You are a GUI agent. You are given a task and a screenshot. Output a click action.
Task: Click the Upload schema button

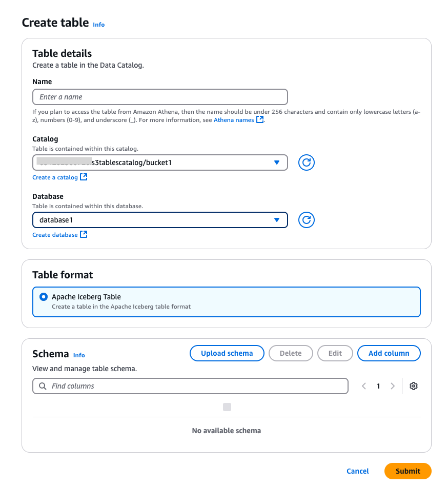click(x=227, y=353)
